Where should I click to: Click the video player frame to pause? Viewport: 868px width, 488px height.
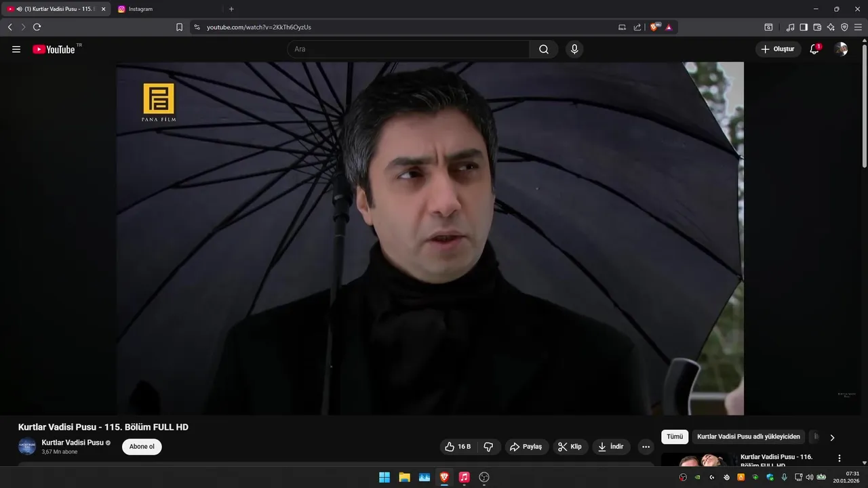click(430, 239)
